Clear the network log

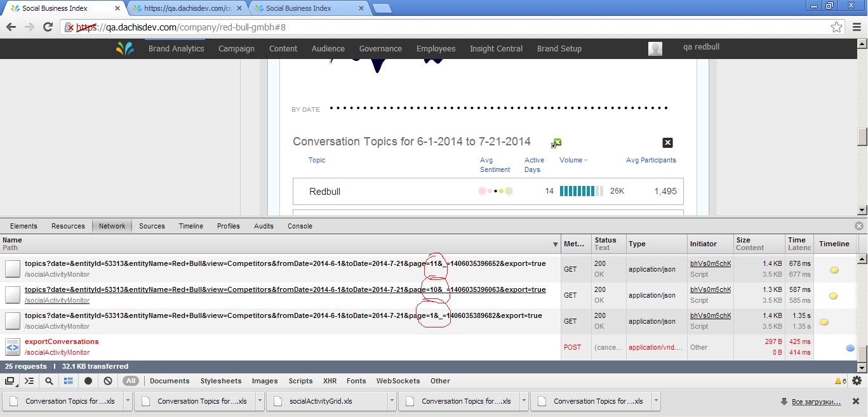click(108, 381)
